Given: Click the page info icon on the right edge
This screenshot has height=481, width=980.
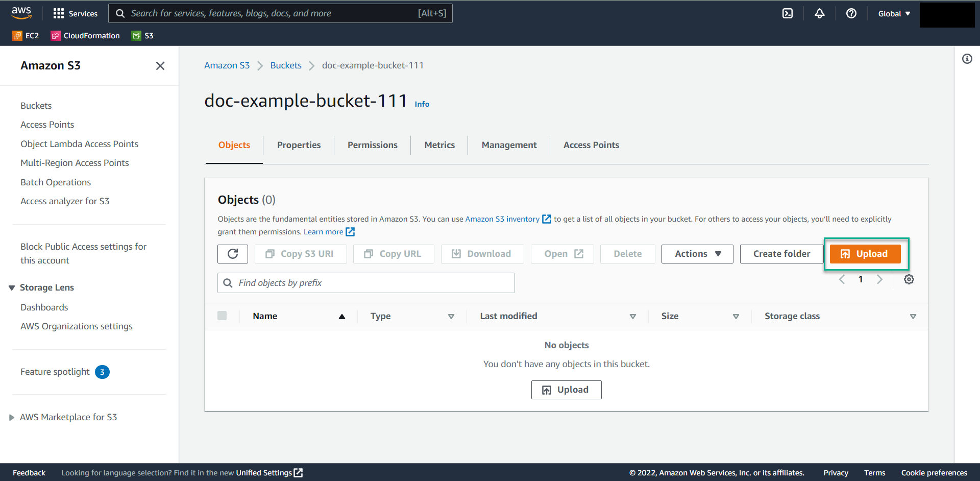Looking at the screenshot, I should point(967,59).
